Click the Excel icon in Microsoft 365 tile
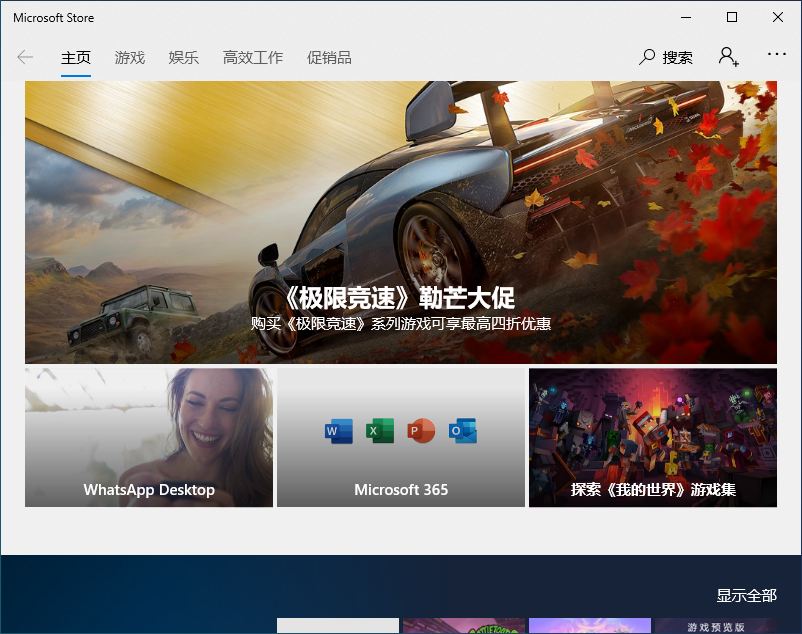The image size is (802, 634). [x=380, y=431]
